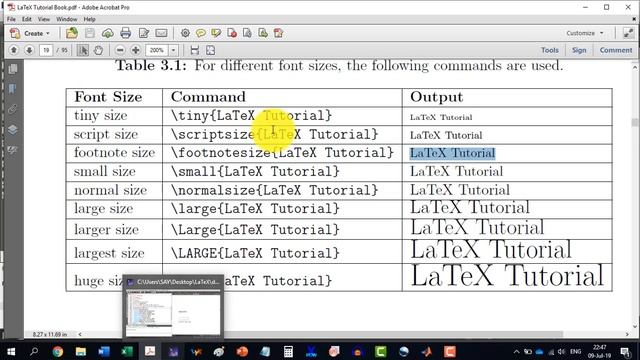The width and height of the screenshot is (640, 360).
Task: Open the gear settings icon in toolbar
Action: (x=185, y=33)
